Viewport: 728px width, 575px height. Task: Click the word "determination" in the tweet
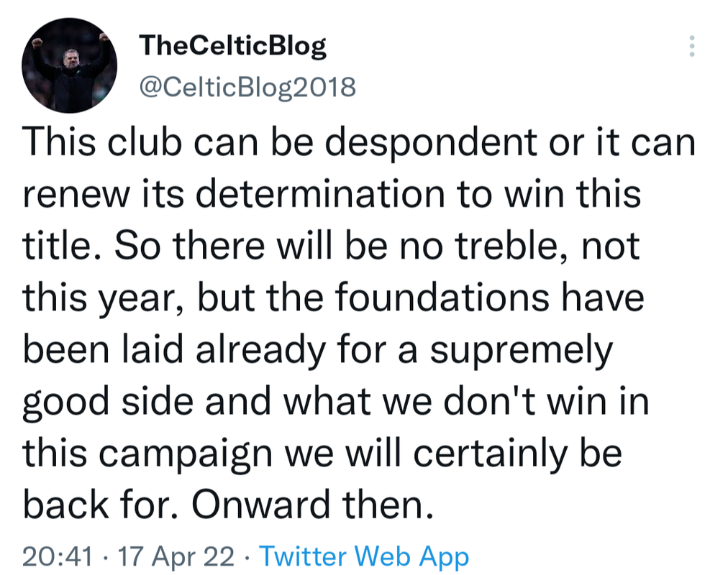click(320, 194)
